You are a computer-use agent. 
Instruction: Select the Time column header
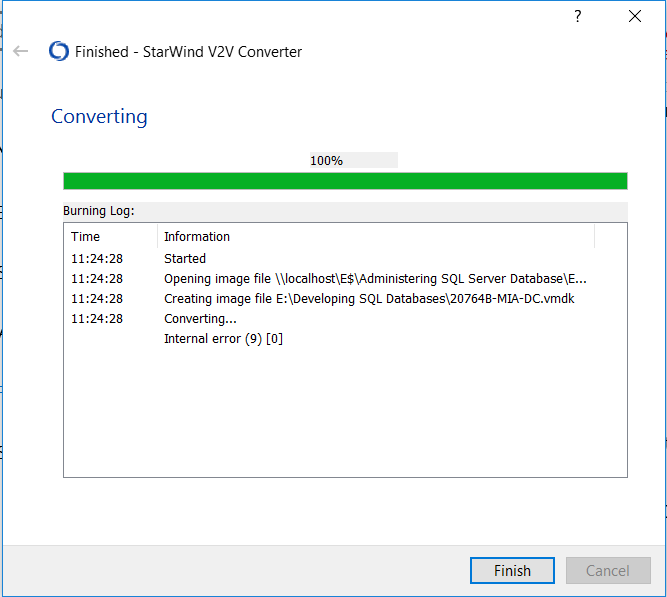click(x=110, y=236)
